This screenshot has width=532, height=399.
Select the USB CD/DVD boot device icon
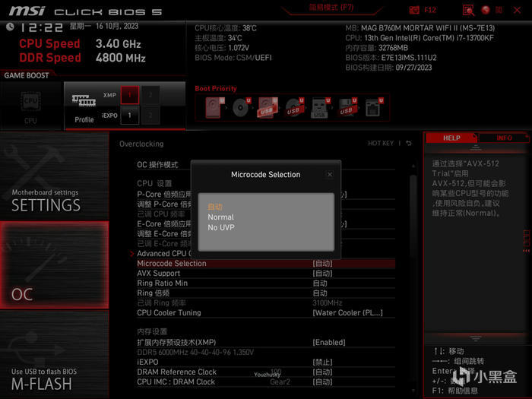(294, 108)
